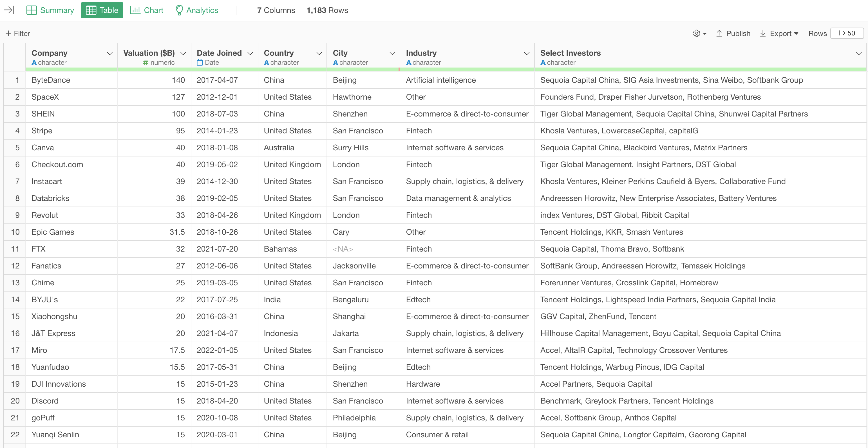This screenshot has width=868, height=448.
Task: Add a new Filter
Action: pos(18,33)
